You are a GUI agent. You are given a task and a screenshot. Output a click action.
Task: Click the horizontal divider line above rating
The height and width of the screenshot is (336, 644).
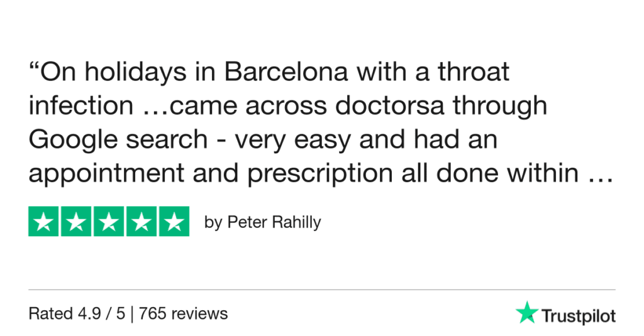coord(322,290)
